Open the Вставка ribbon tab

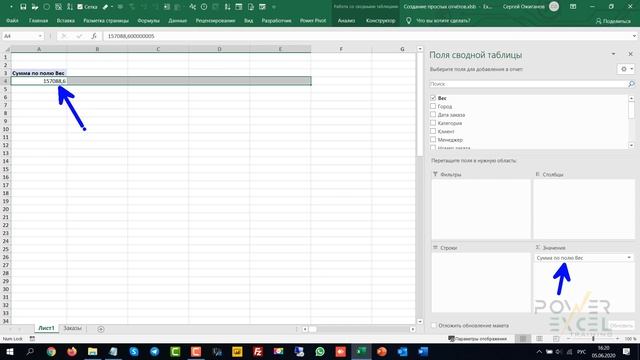pyautogui.click(x=66, y=20)
